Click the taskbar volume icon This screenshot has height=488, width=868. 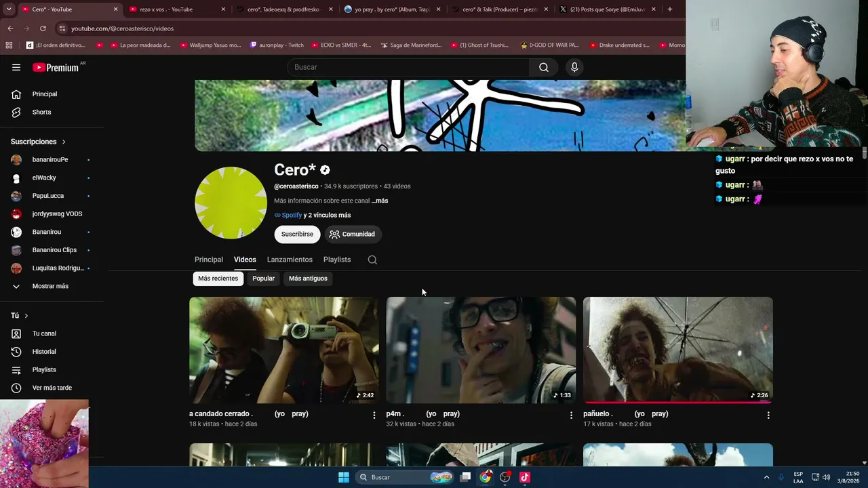[826, 477]
